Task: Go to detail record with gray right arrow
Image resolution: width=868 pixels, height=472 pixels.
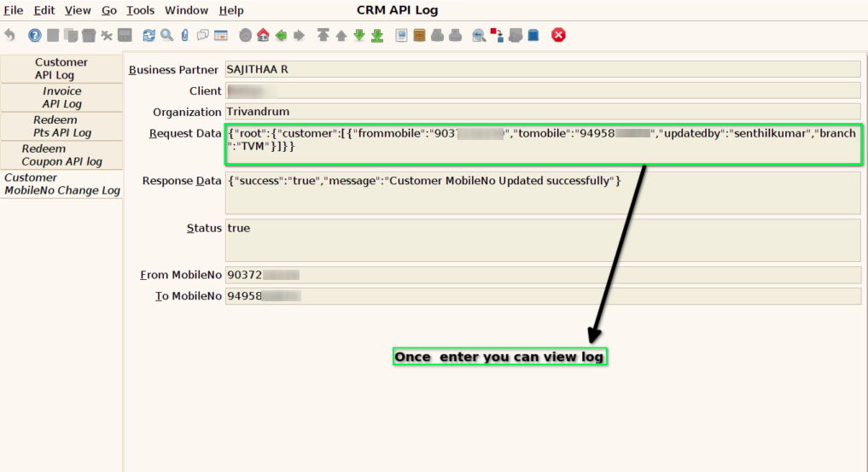Action: pos(299,35)
